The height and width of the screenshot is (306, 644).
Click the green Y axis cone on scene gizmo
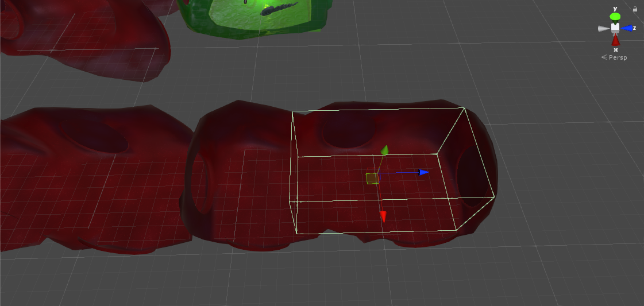pyautogui.click(x=615, y=17)
